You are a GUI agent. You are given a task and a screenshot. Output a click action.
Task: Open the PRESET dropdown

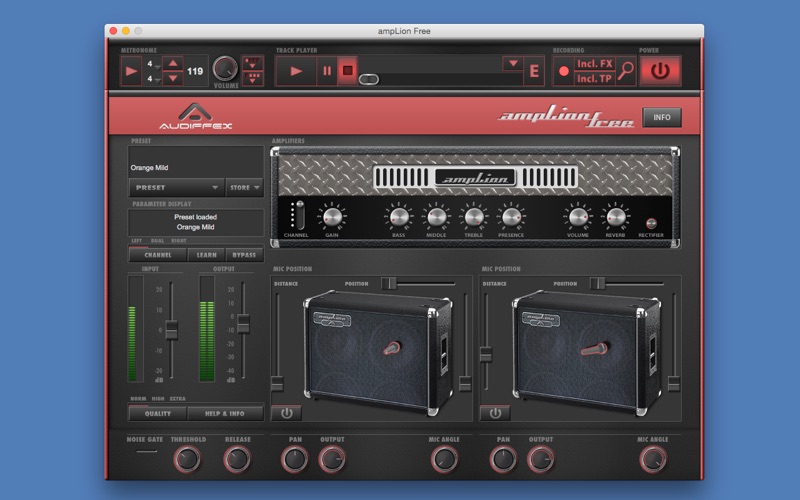click(177, 188)
